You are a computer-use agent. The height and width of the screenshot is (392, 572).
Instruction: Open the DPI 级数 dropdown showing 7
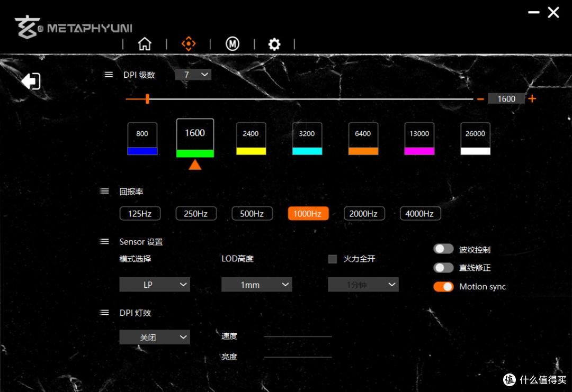[x=193, y=75]
